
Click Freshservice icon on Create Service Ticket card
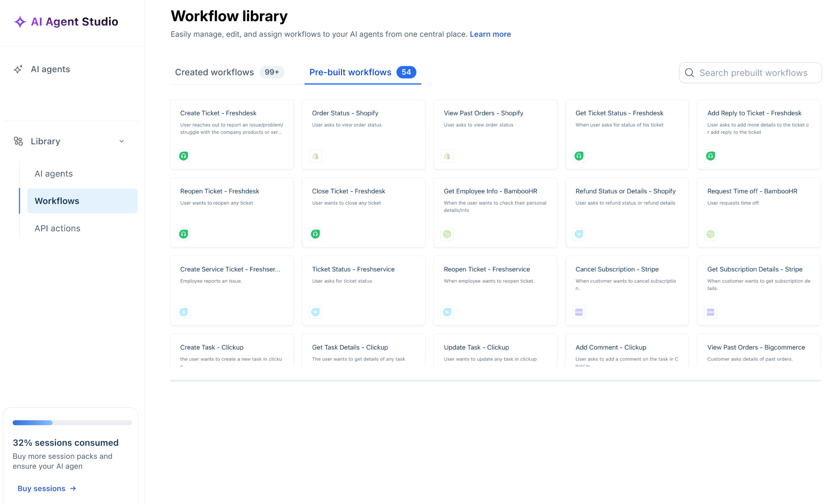pyautogui.click(x=183, y=312)
